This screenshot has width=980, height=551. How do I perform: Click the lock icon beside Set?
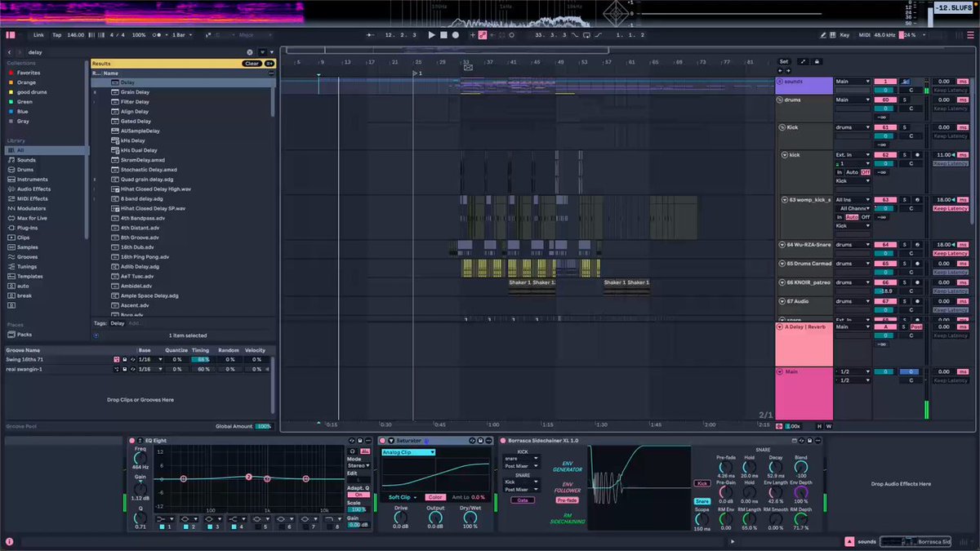click(x=817, y=61)
